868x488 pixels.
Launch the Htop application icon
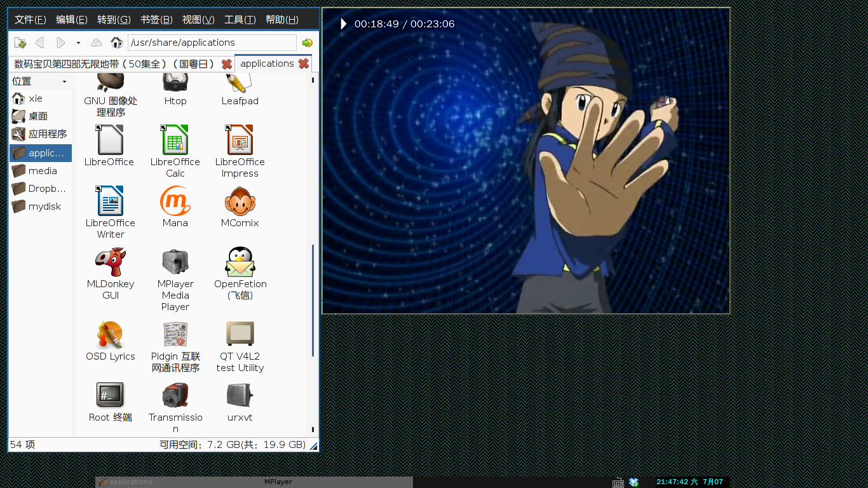(175, 81)
